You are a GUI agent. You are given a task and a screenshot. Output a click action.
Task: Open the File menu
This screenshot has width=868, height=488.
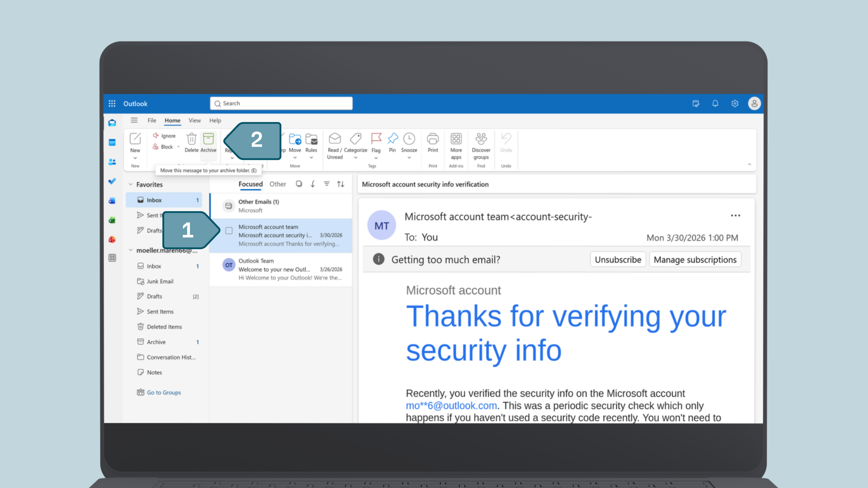pyautogui.click(x=152, y=120)
